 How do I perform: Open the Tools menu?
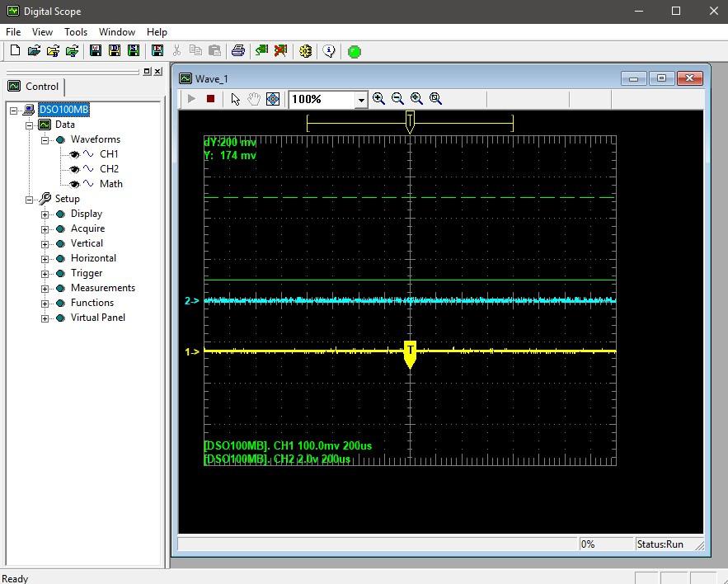point(76,31)
